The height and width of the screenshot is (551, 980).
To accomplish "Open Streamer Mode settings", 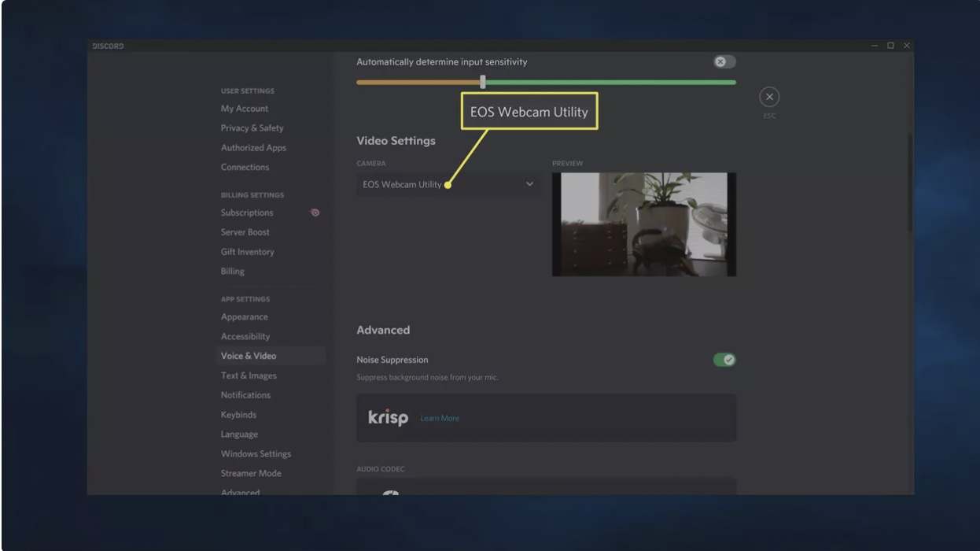I will click(251, 473).
